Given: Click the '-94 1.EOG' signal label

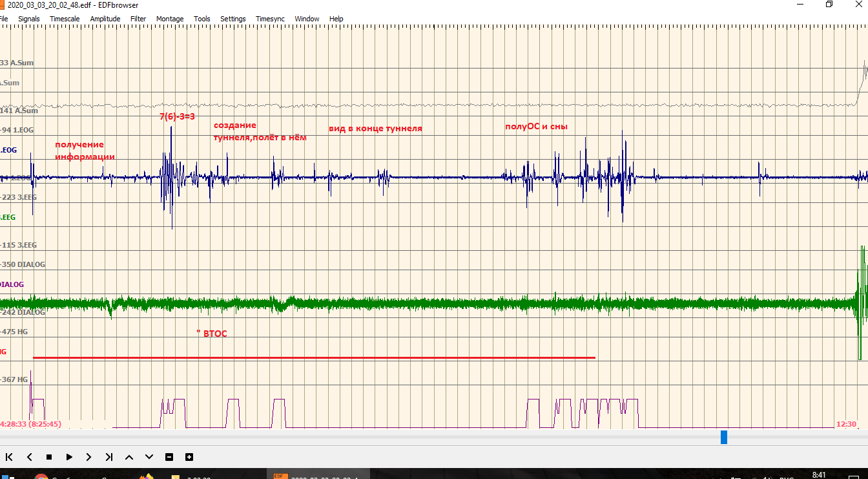Looking at the screenshot, I should point(17,130).
